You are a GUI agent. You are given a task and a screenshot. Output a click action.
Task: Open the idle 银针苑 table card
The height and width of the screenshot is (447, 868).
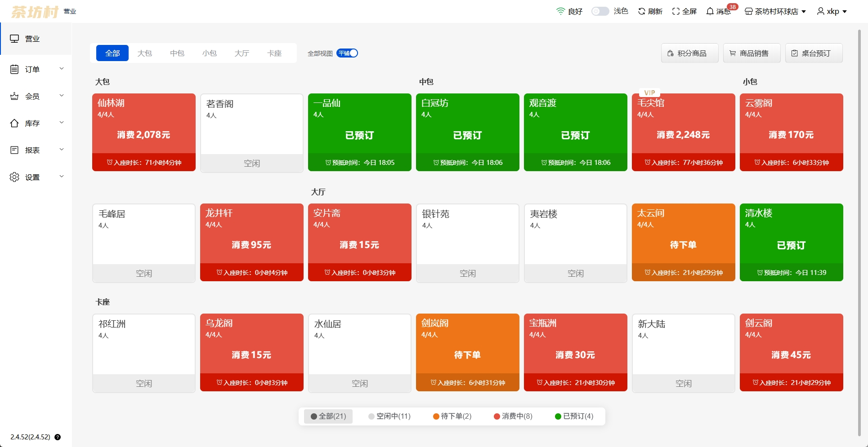point(468,243)
